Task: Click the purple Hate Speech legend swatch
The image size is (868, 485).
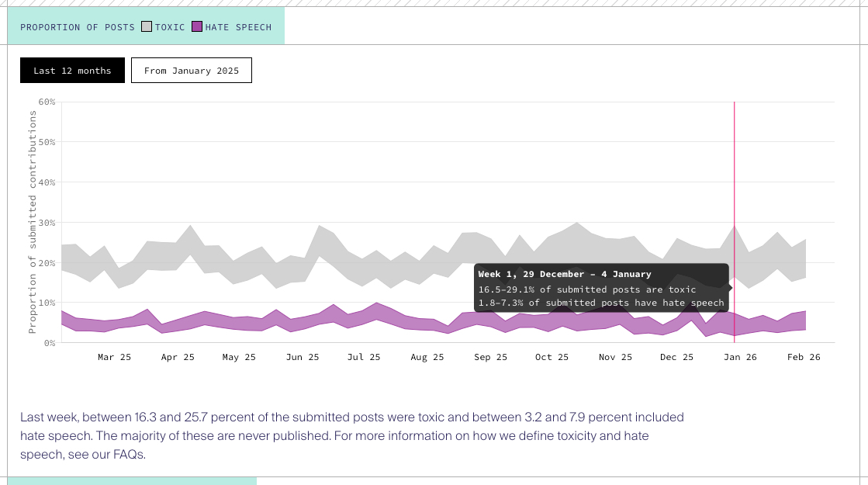Action: [x=197, y=27]
